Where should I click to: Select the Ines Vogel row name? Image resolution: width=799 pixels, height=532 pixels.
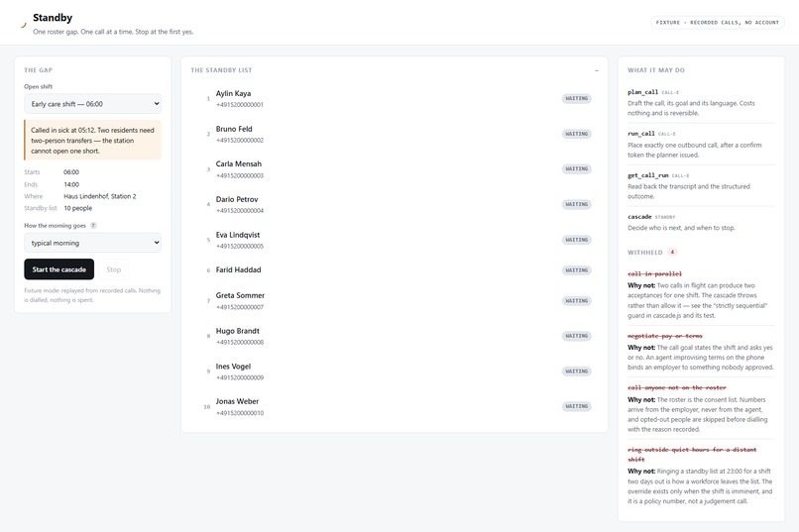pyautogui.click(x=233, y=366)
